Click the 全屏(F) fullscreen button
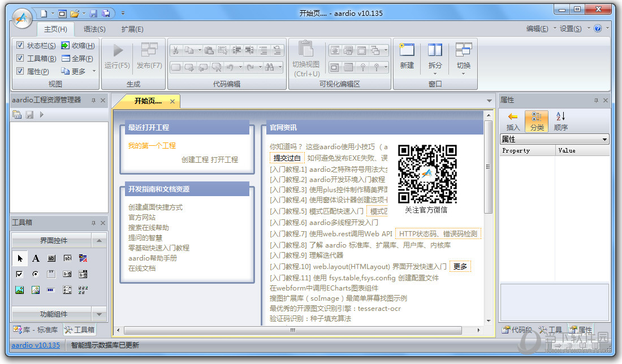 (x=77, y=58)
